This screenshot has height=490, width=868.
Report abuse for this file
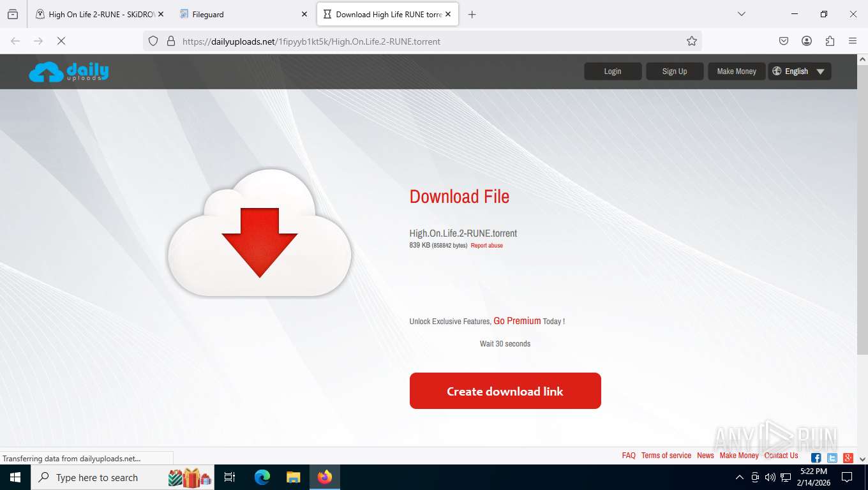pyautogui.click(x=487, y=246)
